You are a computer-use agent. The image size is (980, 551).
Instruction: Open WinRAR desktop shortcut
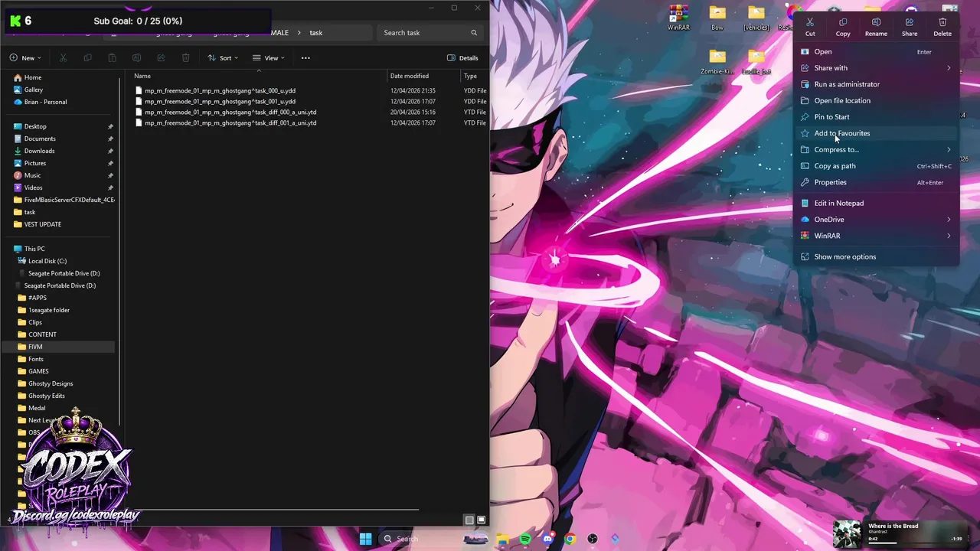point(678,18)
